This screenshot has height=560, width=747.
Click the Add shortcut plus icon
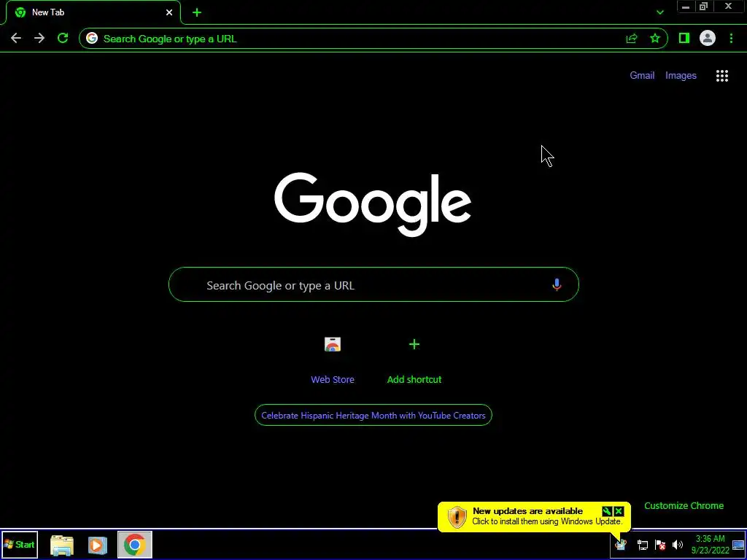(x=414, y=344)
